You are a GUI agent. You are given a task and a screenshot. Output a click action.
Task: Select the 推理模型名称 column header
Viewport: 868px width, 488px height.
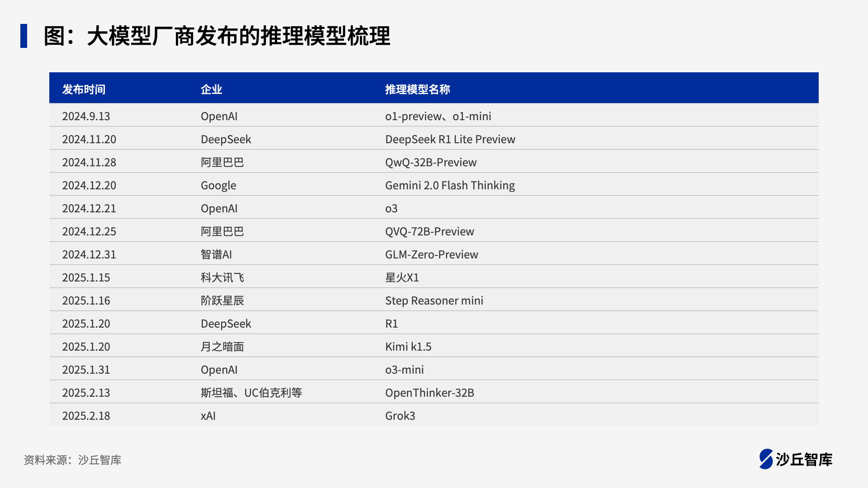417,89
